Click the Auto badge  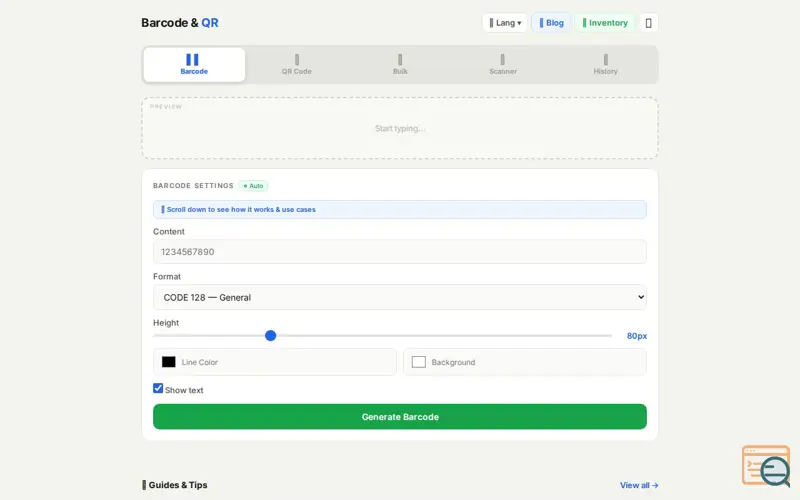[x=253, y=186]
